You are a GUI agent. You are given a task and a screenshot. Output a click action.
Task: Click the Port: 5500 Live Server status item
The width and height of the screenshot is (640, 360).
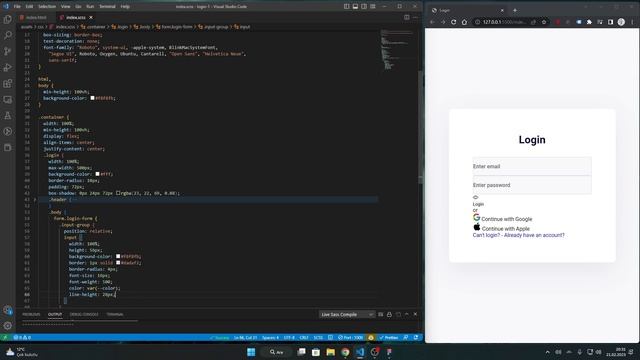coord(350,338)
